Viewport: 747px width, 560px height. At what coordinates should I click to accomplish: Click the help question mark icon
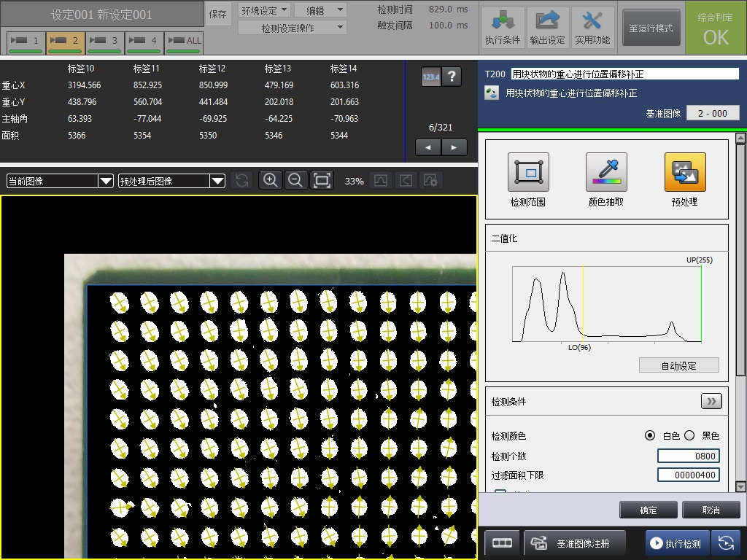click(452, 77)
